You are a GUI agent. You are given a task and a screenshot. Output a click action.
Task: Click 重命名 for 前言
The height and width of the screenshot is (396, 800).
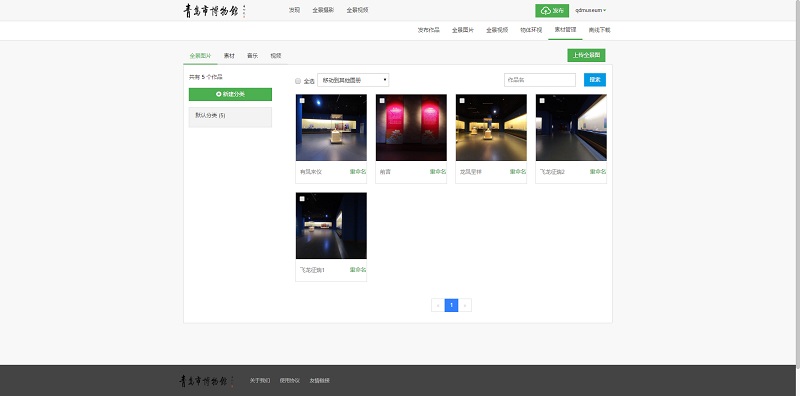click(x=438, y=172)
